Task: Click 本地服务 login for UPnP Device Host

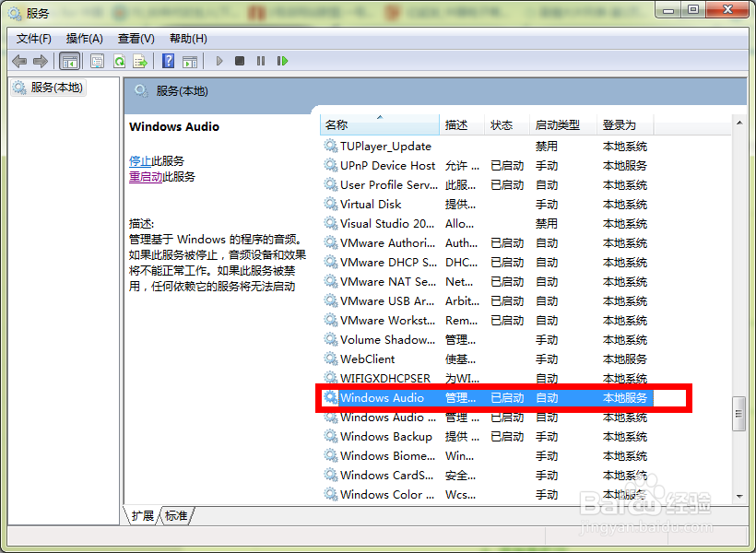Action: 625,165
